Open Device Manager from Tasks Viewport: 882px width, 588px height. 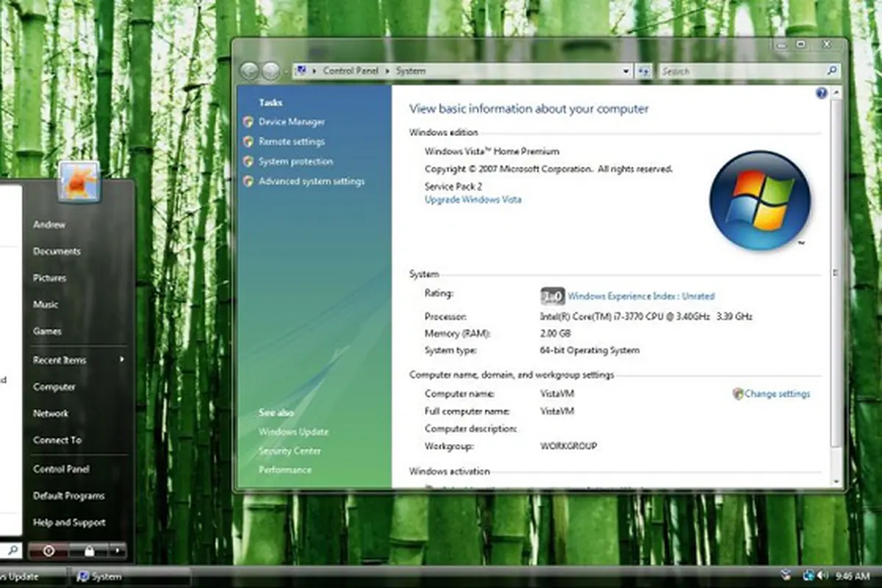[292, 122]
